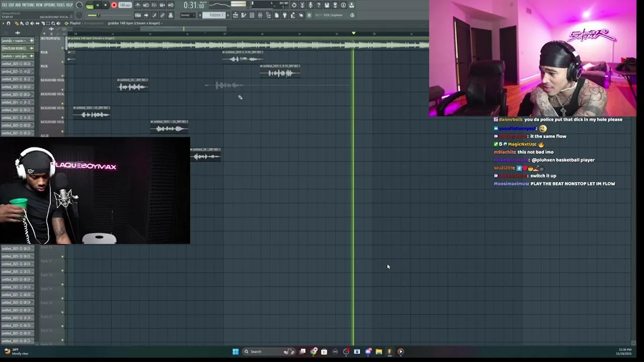This screenshot has width=644, height=362.
Task: Open the PATTERNS menu
Action: point(28,5)
